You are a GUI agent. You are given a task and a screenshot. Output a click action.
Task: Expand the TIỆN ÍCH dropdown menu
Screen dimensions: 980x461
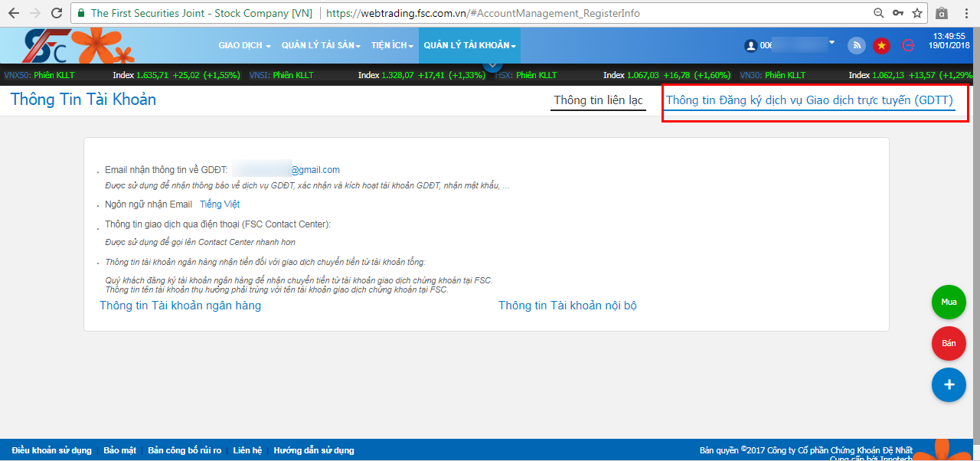(x=393, y=46)
